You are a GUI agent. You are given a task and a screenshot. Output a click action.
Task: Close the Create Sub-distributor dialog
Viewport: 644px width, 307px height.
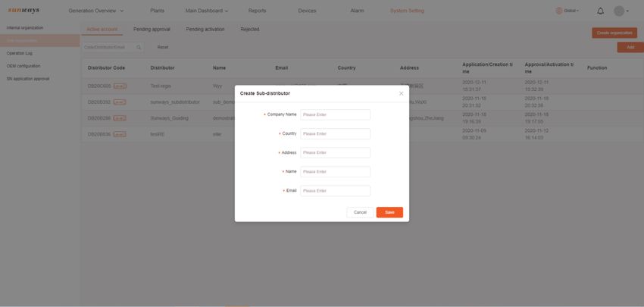(402, 93)
